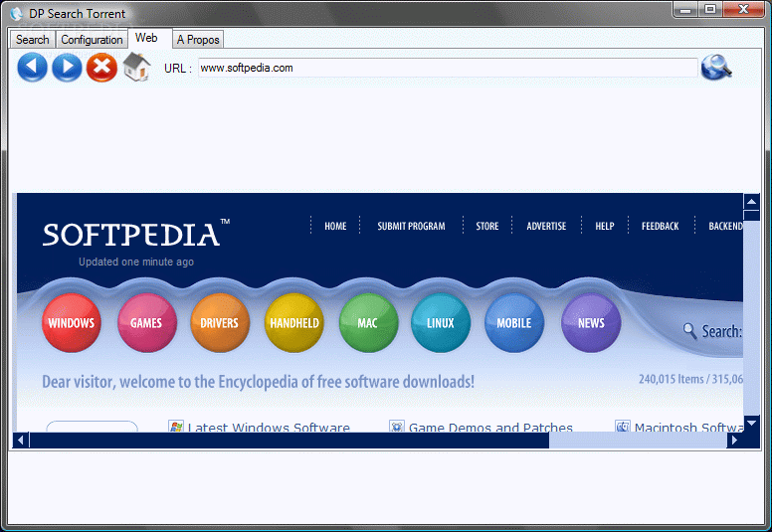Switch to the Configuration tab

tap(92, 40)
